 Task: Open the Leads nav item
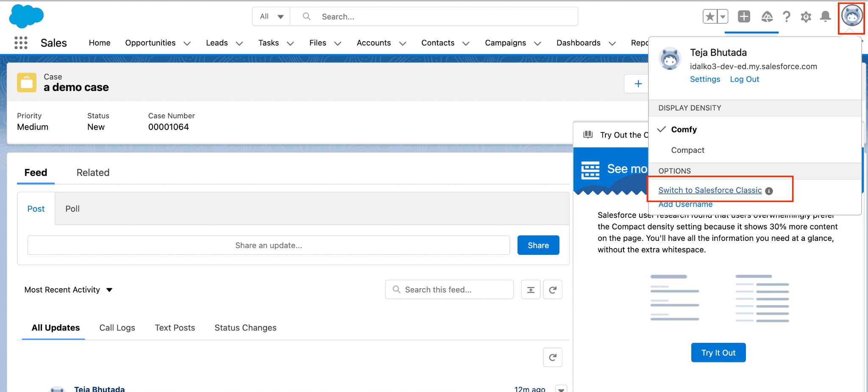[217, 43]
